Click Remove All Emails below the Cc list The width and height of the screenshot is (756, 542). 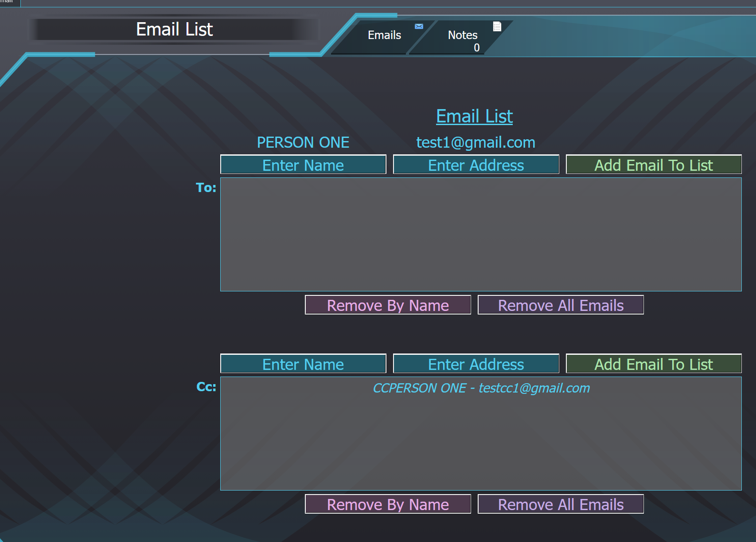pos(560,504)
